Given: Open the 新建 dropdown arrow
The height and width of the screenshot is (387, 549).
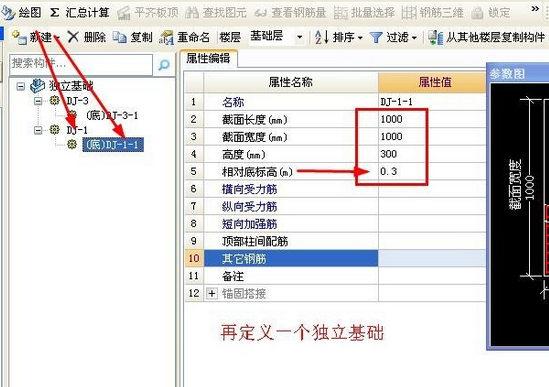Looking at the screenshot, I should (x=57, y=37).
